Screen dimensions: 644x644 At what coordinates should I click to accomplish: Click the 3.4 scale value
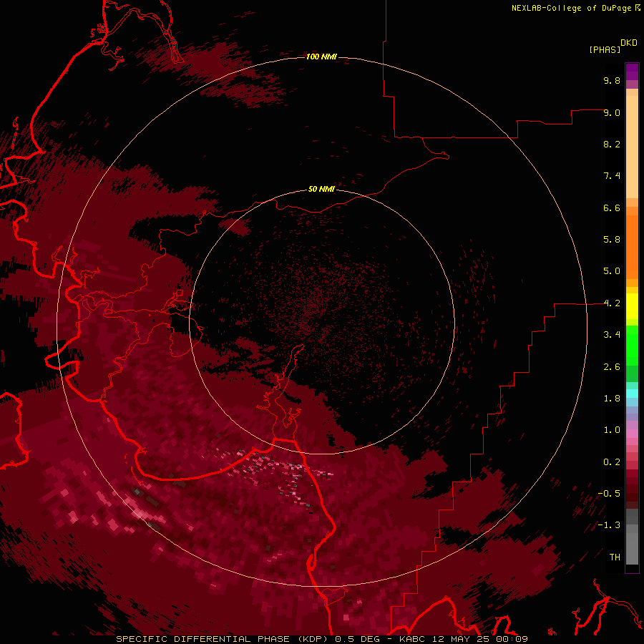click(612, 335)
